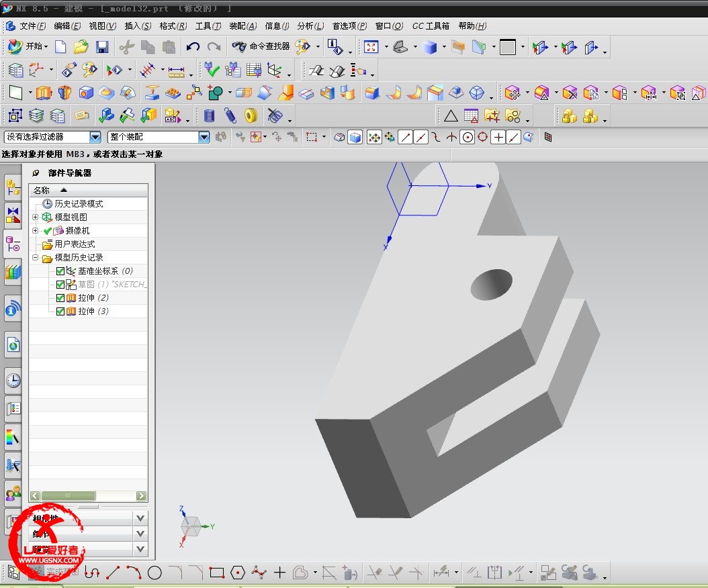Open the Roles sidebar icon

click(x=13, y=494)
